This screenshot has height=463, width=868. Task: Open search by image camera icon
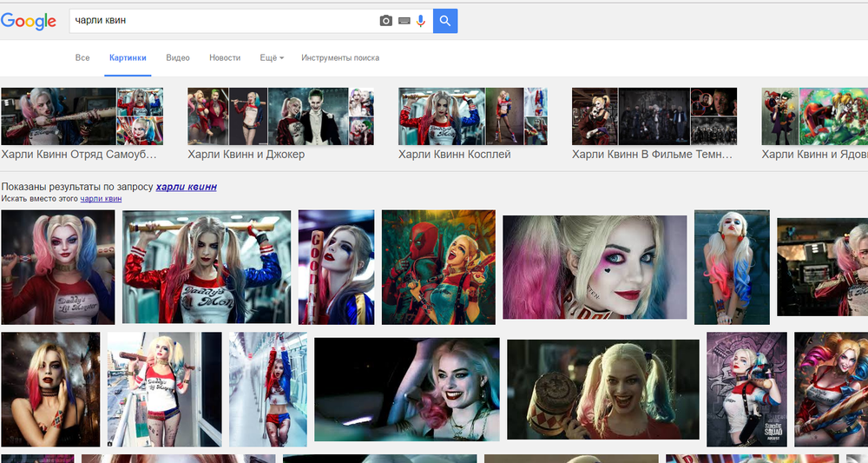pos(386,21)
